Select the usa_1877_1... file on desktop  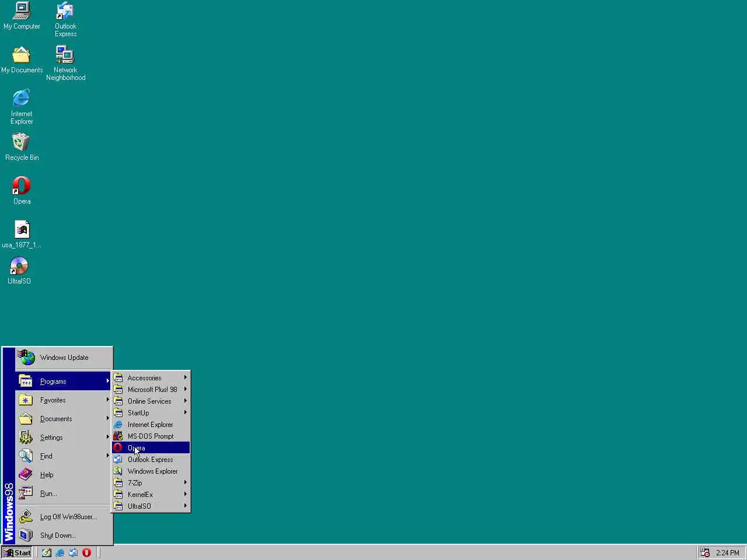pos(22,235)
